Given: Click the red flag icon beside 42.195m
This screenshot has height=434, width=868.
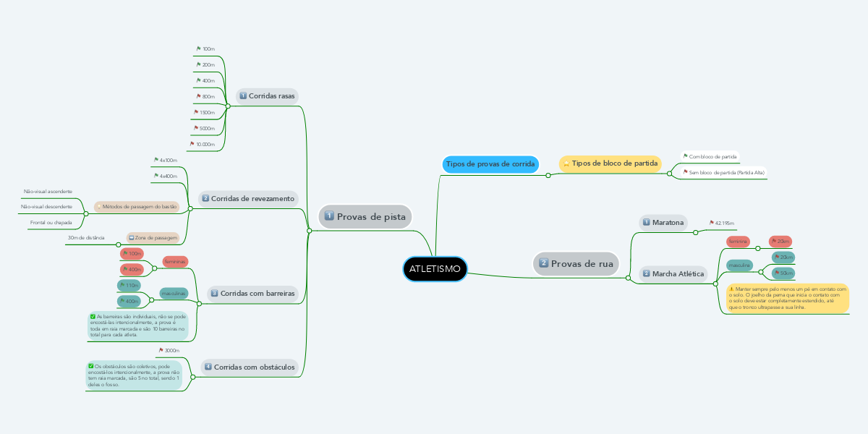Looking at the screenshot, I should pyautogui.click(x=711, y=223).
